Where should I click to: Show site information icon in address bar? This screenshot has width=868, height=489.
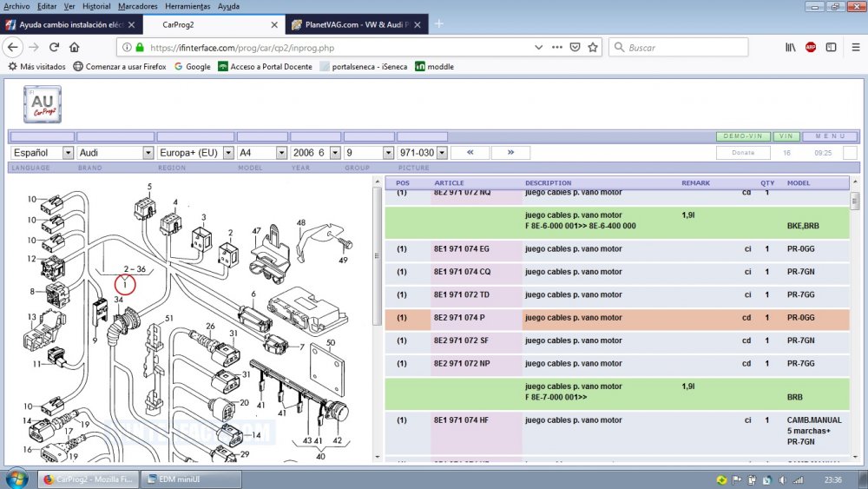click(127, 48)
